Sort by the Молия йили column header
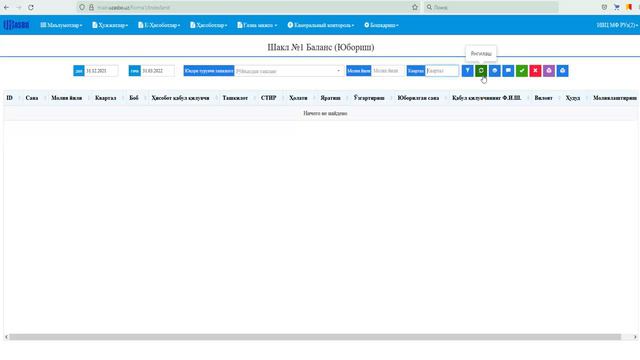The width and height of the screenshot is (640, 360). (67, 98)
